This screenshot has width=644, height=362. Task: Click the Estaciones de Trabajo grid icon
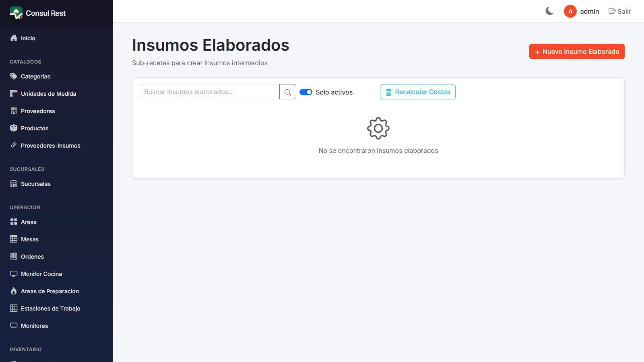[14, 308]
